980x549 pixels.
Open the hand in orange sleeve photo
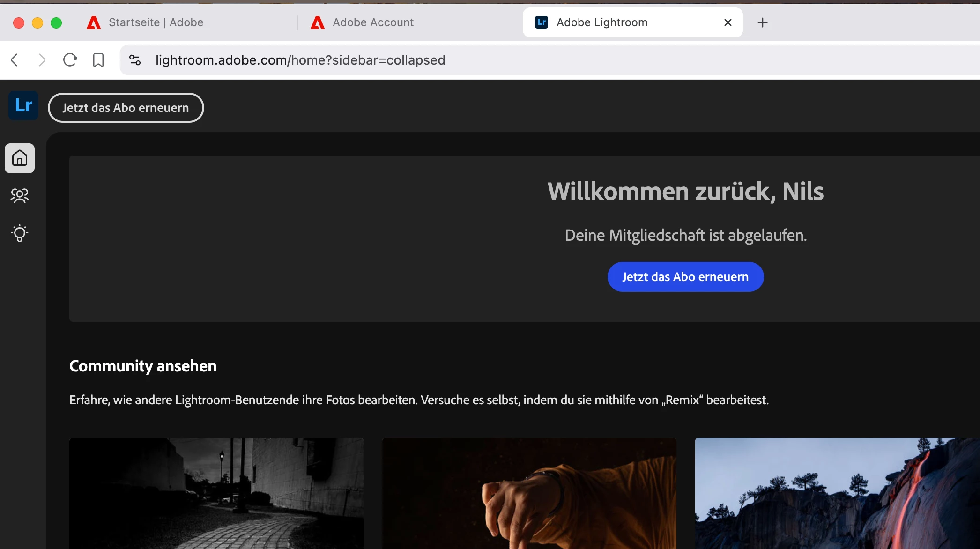click(x=529, y=493)
